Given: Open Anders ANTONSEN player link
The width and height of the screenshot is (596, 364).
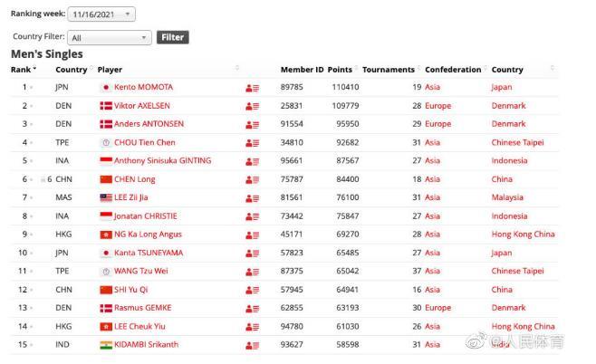Looking at the screenshot, I should tap(149, 124).
